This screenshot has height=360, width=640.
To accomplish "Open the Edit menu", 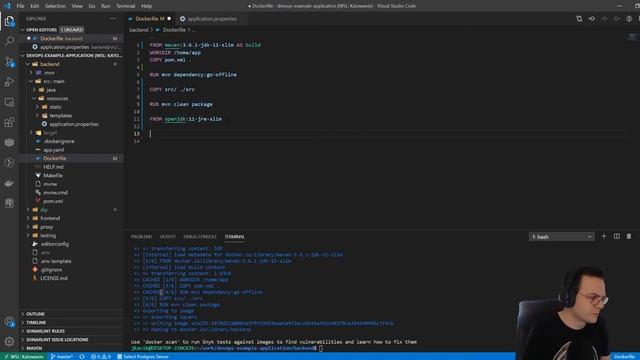I will tap(35, 6).
